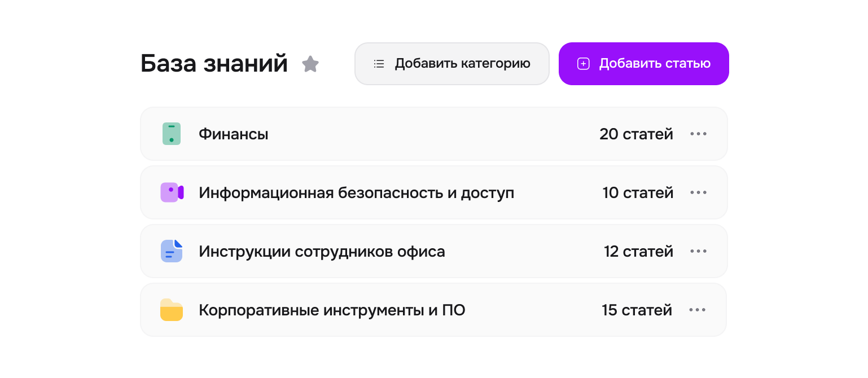Screen dimensions: 868x378
Task: Open the three-dot menu for Инструкции сотрудников офиса
Action: tap(699, 250)
